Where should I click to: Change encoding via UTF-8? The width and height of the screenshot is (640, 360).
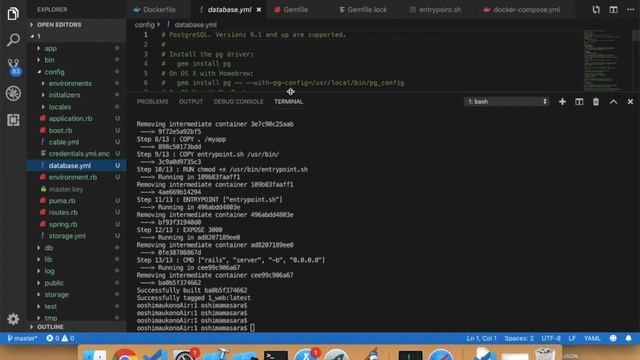(x=551, y=338)
